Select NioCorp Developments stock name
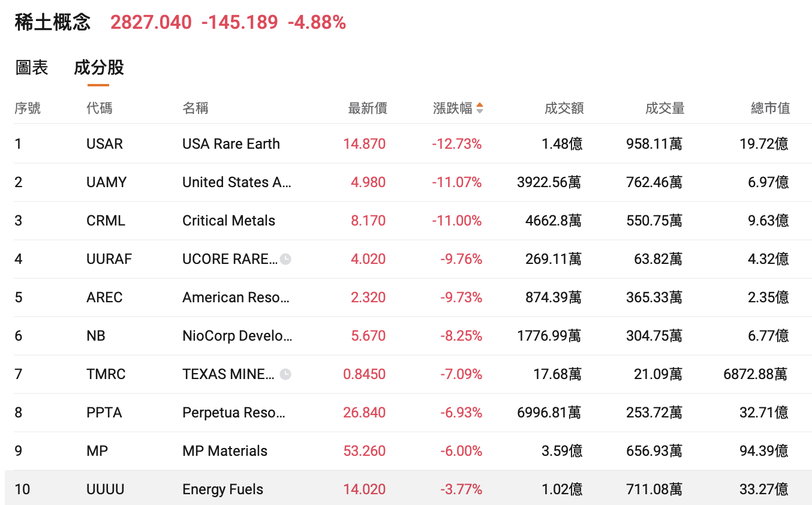This screenshot has width=812, height=505. click(x=237, y=336)
